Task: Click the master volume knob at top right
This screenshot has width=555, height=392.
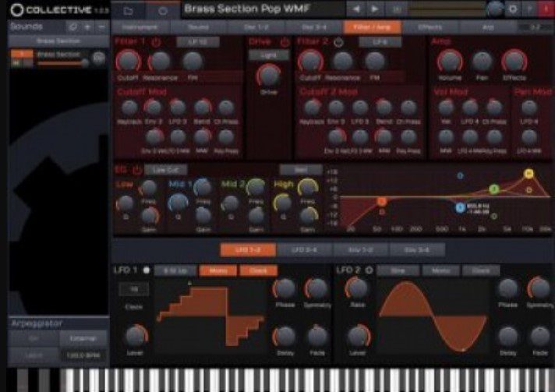Action: [x=494, y=9]
